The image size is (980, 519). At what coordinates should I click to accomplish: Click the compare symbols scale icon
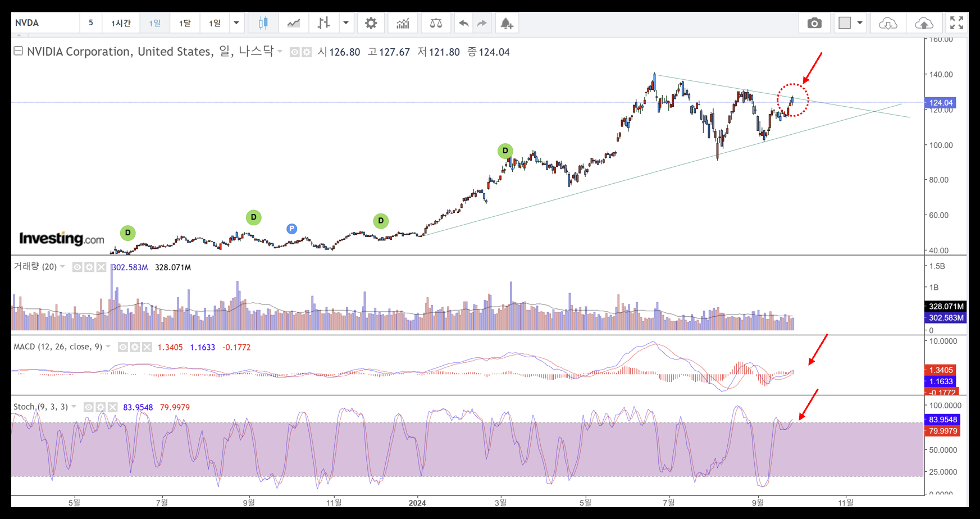pos(436,23)
